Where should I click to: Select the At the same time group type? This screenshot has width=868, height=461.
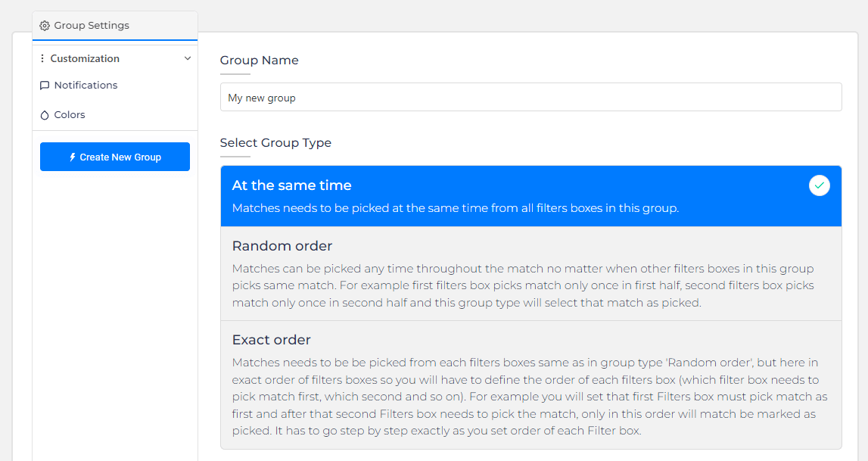click(531, 196)
